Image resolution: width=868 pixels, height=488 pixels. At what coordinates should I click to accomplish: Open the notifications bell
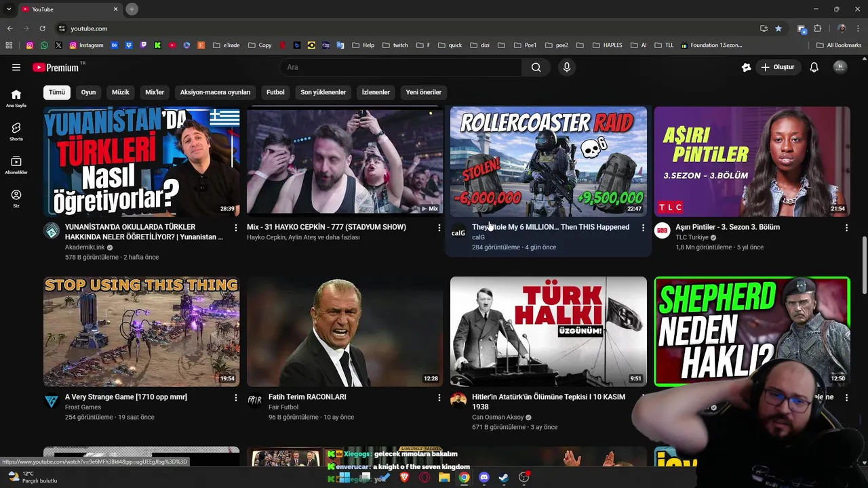[x=814, y=67]
